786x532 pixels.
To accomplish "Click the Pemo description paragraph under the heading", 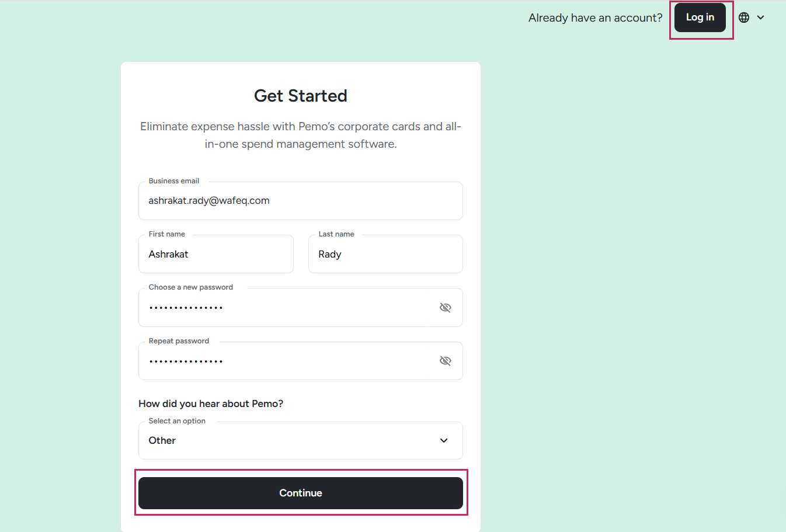I will (300, 135).
